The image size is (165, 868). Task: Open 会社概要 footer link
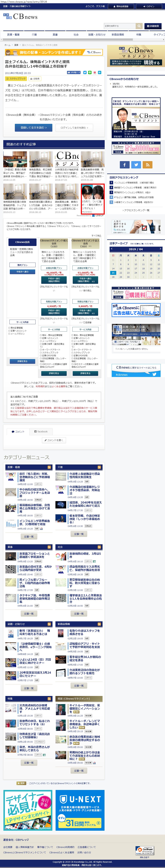pos(8,847)
